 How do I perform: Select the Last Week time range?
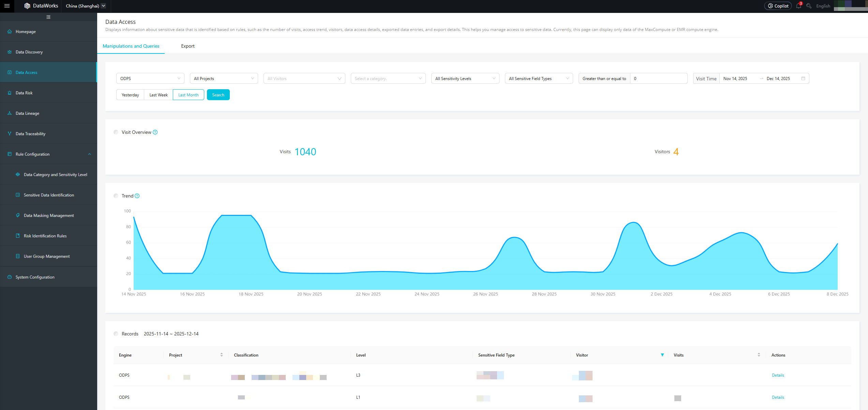pyautogui.click(x=159, y=95)
